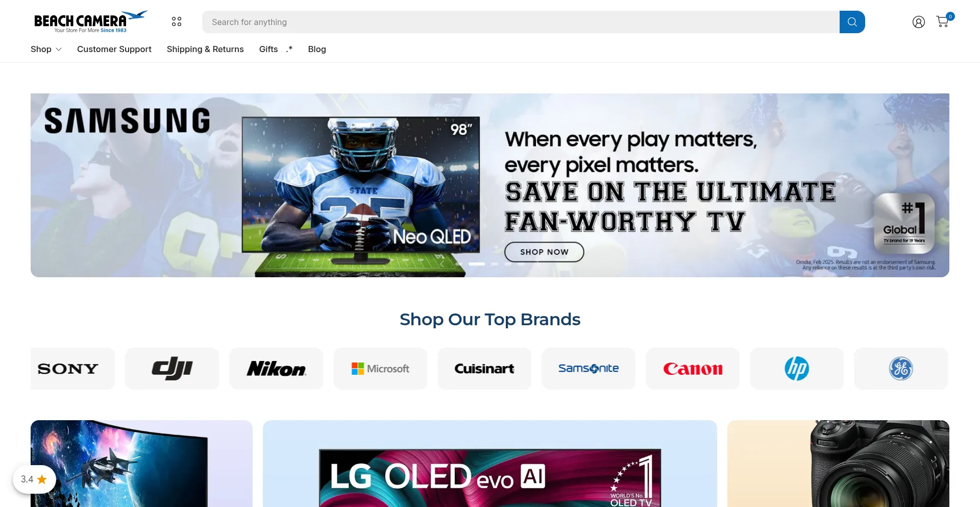Open the four-circle categories grid icon
The height and width of the screenshot is (507, 980).
177,21
